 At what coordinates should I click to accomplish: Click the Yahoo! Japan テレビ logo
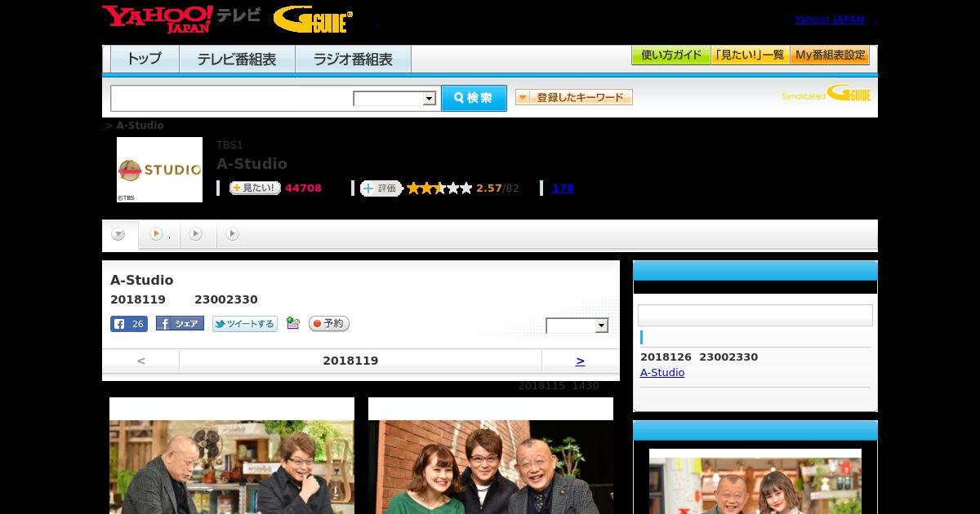tap(181, 18)
